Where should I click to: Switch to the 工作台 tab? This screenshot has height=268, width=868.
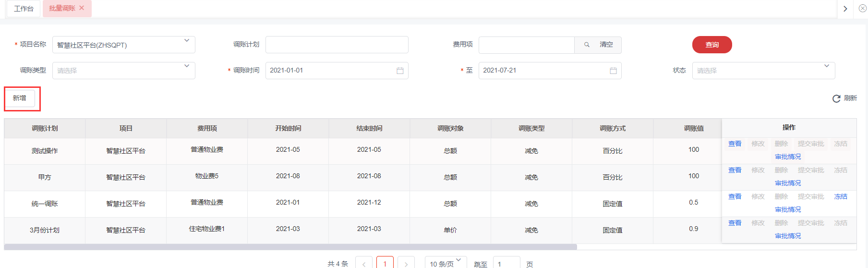[x=24, y=9]
